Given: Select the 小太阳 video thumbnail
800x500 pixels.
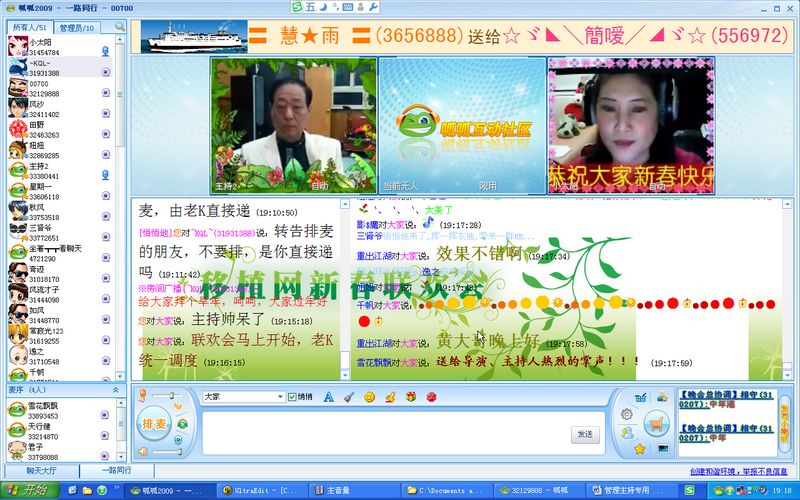Looking at the screenshot, I should click(x=631, y=125).
